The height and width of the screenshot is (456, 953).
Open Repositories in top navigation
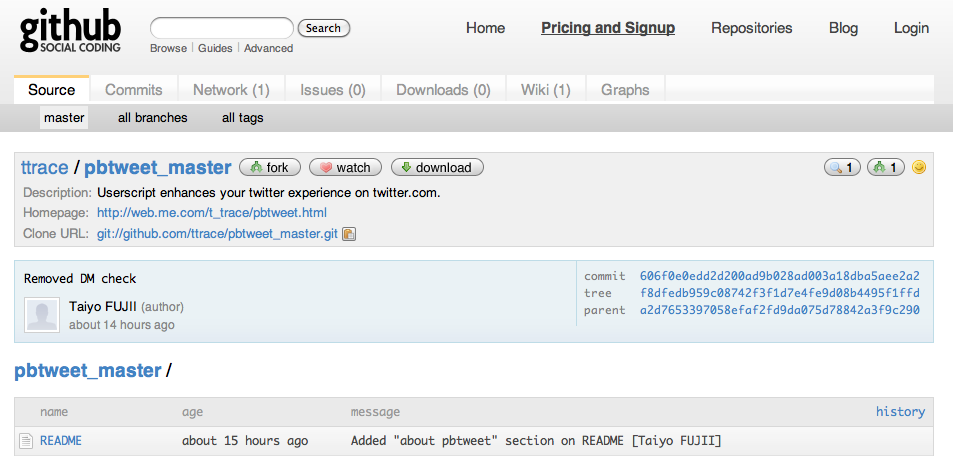click(x=752, y=28)
